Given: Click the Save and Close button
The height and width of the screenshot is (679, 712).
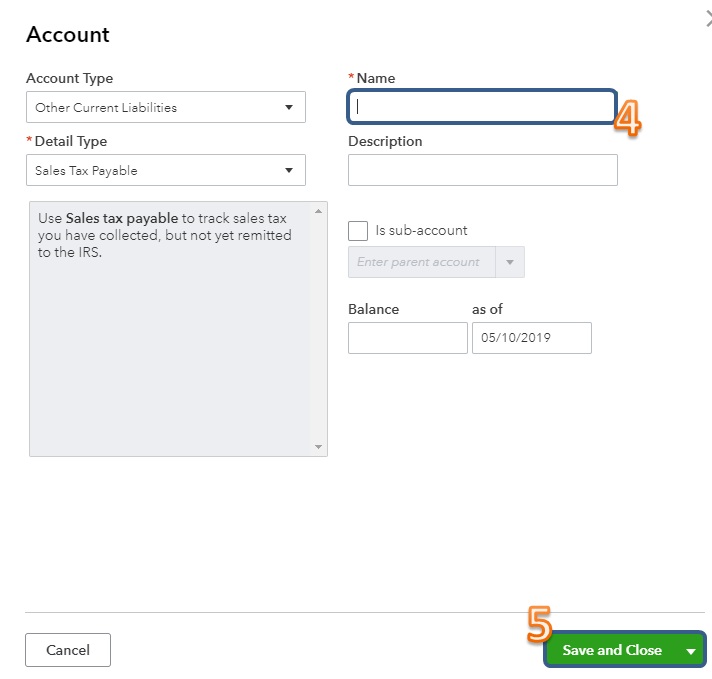Looking at the screenshot, I should point(612,650).
